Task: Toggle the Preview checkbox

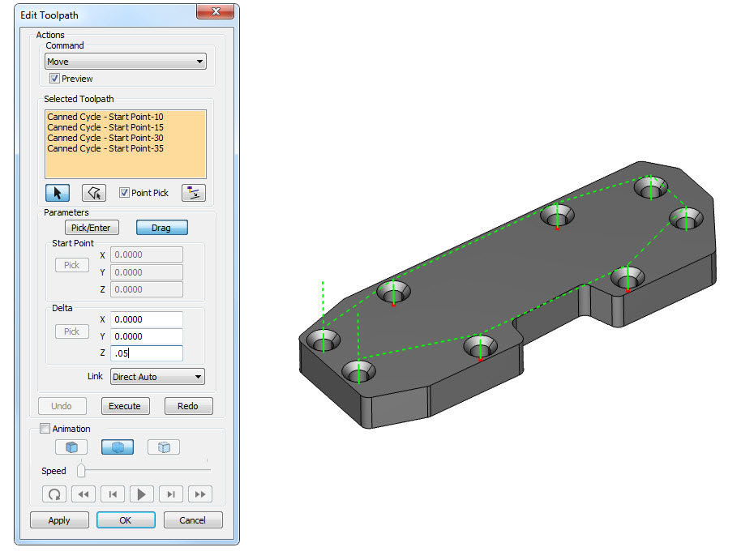Action: tap(55, 79)
